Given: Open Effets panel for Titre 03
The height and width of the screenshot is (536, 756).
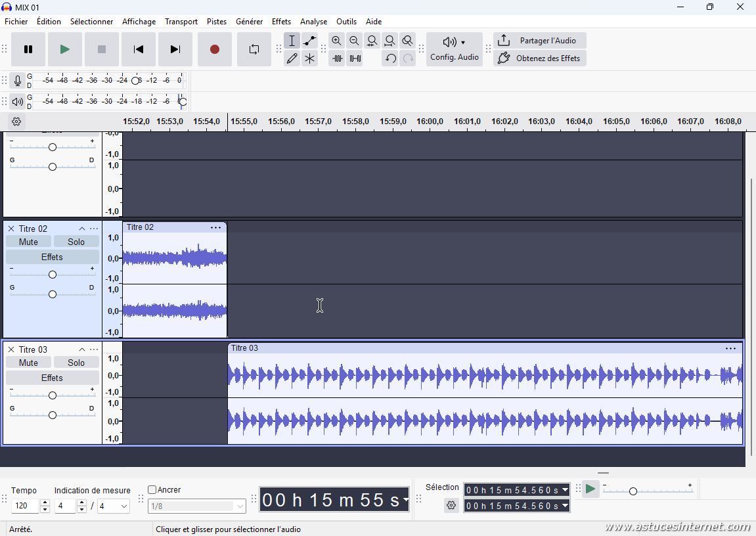Looking at the screenshot, I should [x=52, y=378].
